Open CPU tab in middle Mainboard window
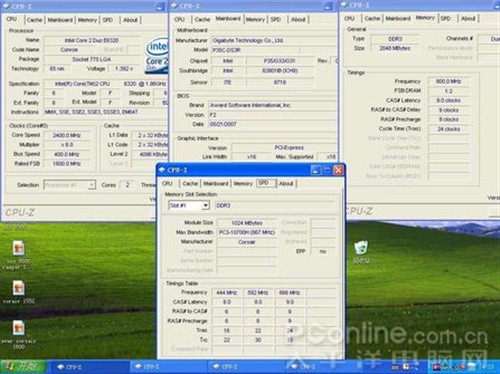The width and height of the screenshot is (500, 374). pyautogui.click(x=179, y=19)
